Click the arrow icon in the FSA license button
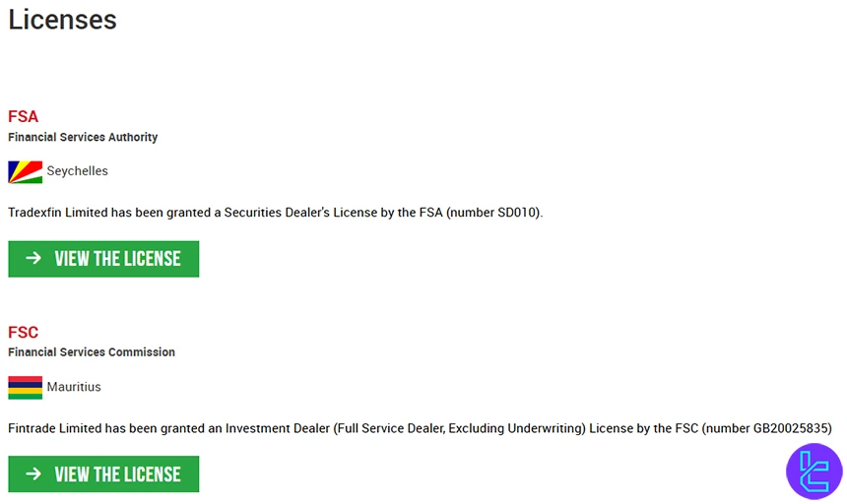This screenshot has width=847, height=504. point(33,258)
